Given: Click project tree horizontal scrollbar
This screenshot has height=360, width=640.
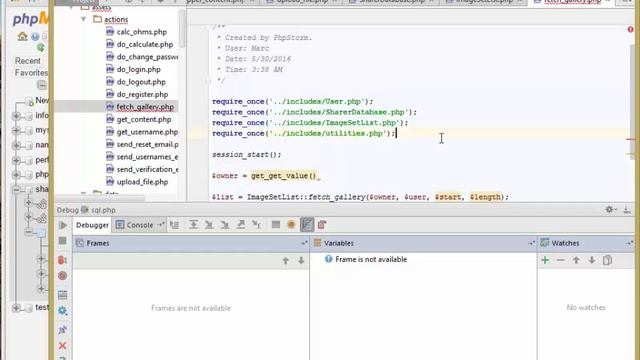Looking at the screenshot, I should click(x=100, y=198).
